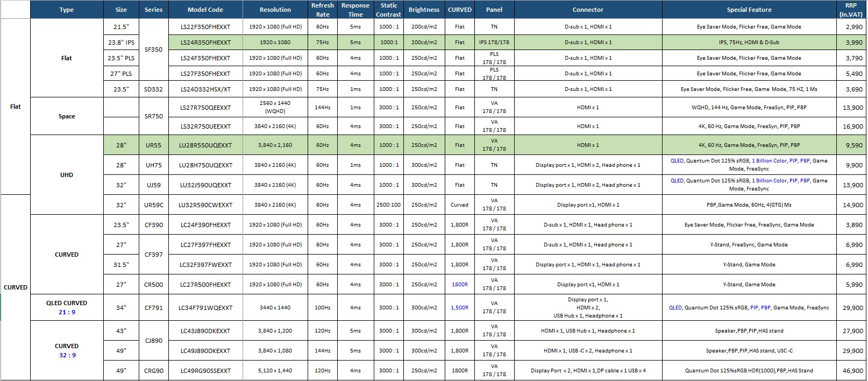Image resolution: width=868 pixels, height=381 pixels.
Task: Click the CJ890 series cell
Action: pos(154,341)
